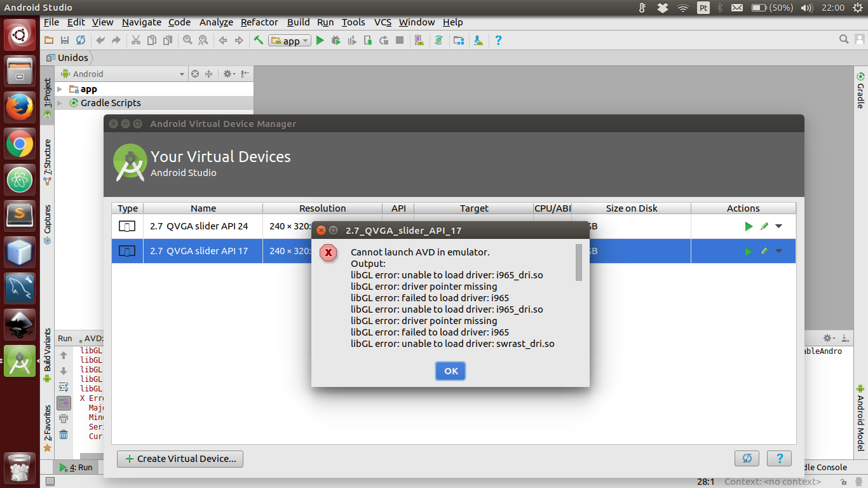Viewport: 868px width, 488px height.
Task: Edit the 2.7 QVGA slider API 24 device
Action: [x=764, y=226]
